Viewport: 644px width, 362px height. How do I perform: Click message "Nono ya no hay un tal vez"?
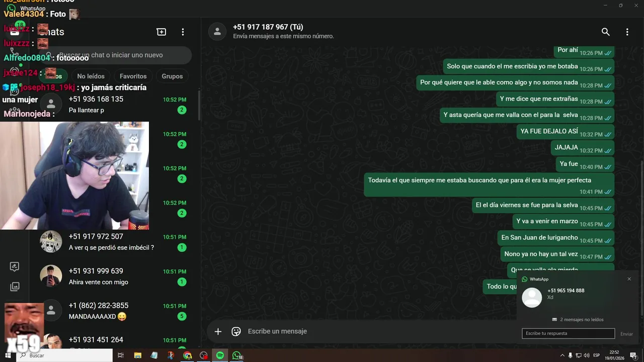tap(557, 254)
